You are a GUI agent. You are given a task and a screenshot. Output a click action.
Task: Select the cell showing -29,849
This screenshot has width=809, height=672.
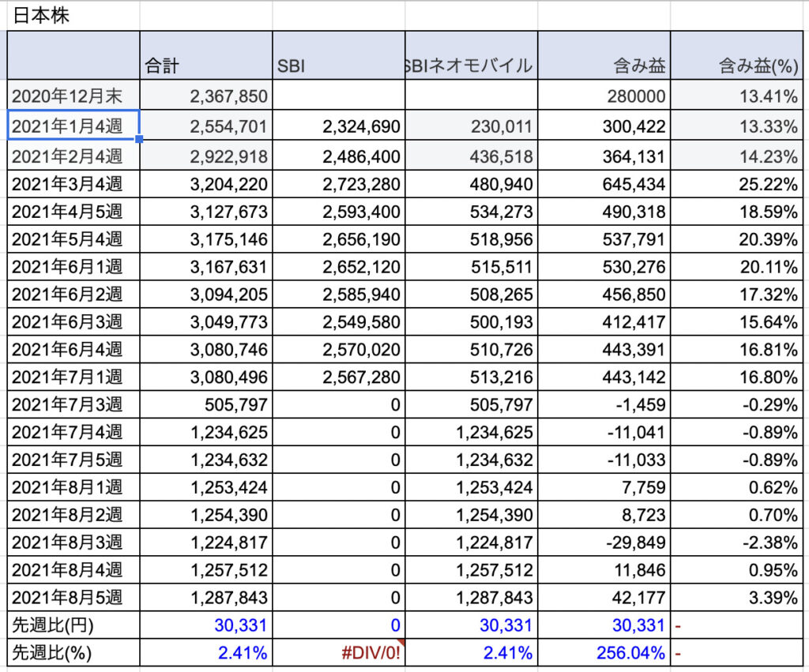coord(604,542)
